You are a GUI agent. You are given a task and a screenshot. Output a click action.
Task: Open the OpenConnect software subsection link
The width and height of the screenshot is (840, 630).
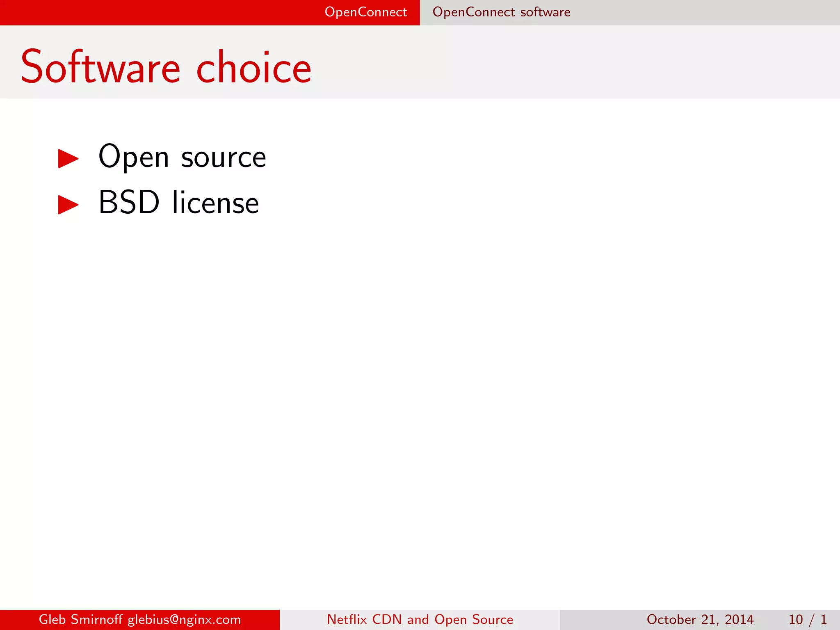[501, 12]
